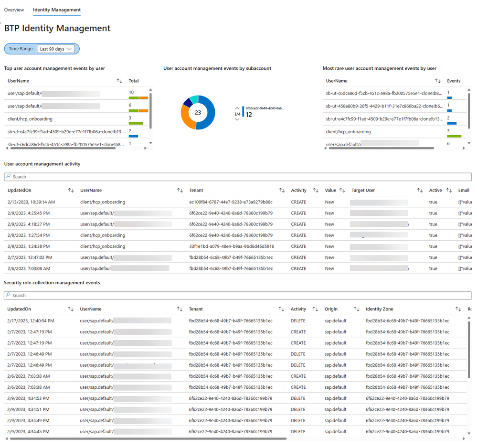Select the 2/6/2023, 7:03:08 AM row
Screen dimensions: 477x448
pyautogui.click(x=238, y=269)
